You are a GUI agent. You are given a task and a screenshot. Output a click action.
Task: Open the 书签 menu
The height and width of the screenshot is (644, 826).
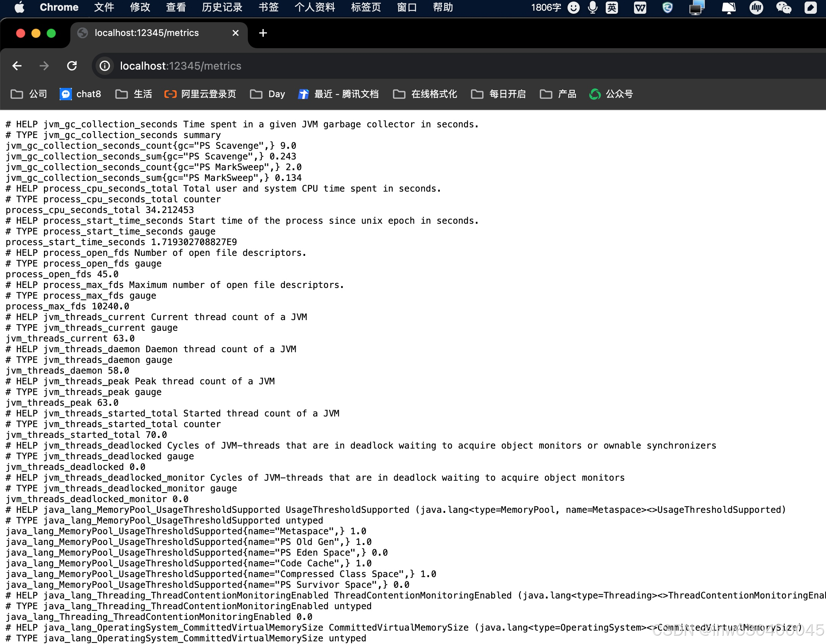[x=268, y=8]
